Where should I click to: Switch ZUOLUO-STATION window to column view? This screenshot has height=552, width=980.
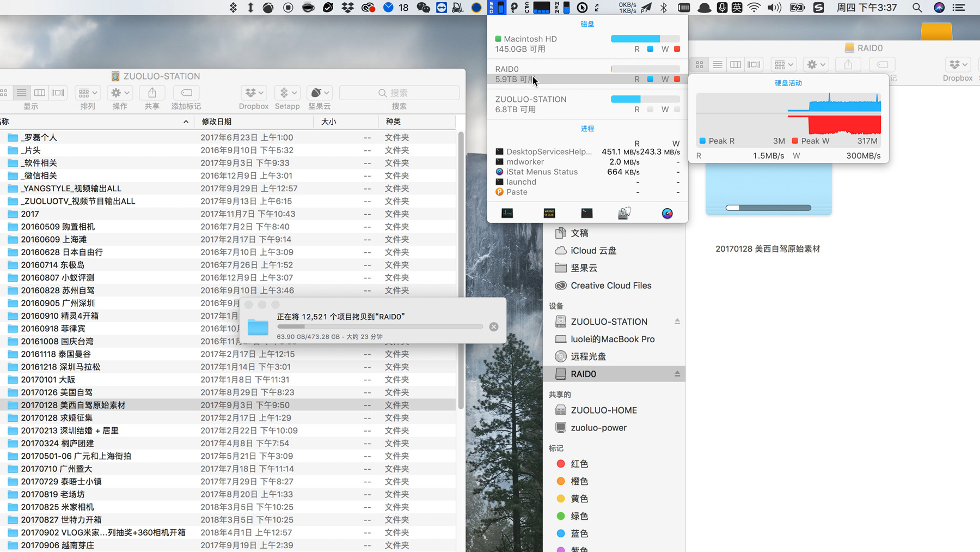click(x=40, y=93)
